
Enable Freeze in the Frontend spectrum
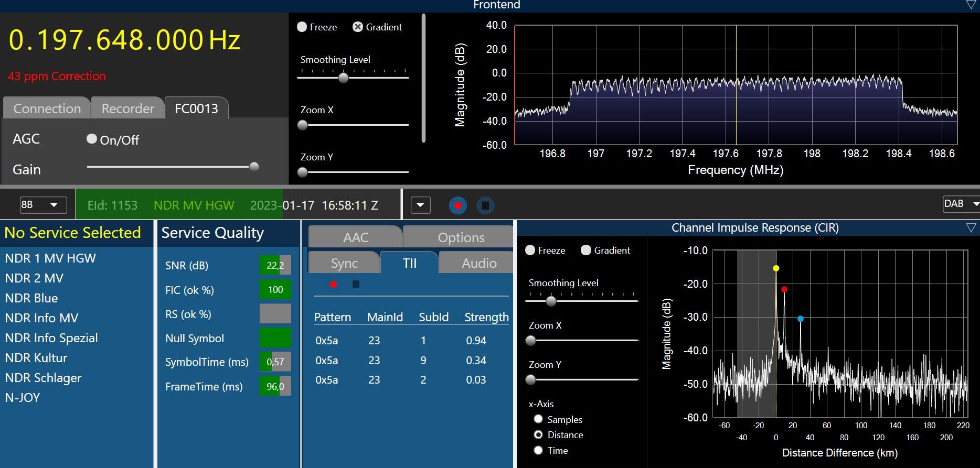(302, 27)
